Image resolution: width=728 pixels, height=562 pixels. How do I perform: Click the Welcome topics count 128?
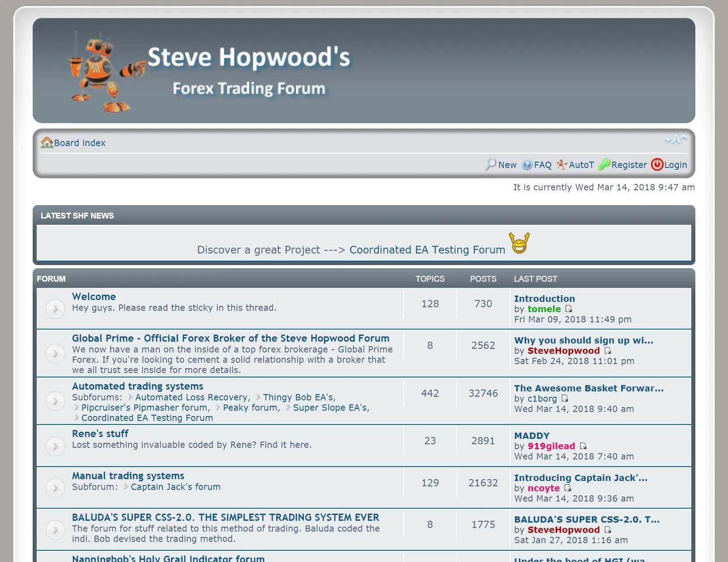click(x=430, y=304)
